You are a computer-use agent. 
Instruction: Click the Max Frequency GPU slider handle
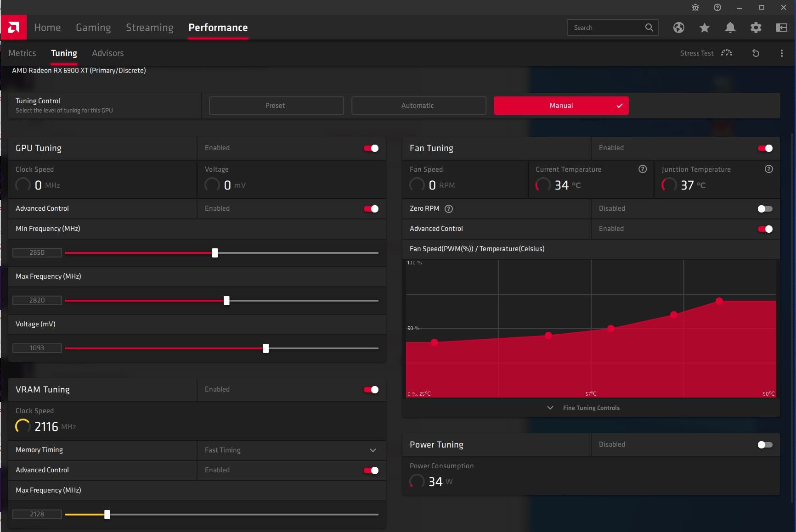[226, 301]
